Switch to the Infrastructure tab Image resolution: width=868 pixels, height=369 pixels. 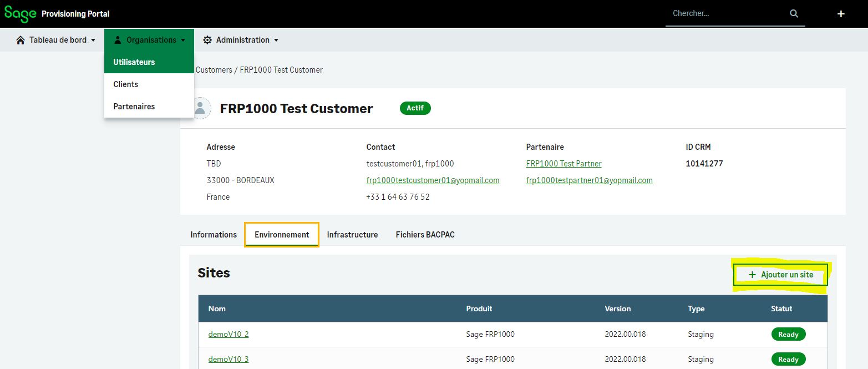352,235
